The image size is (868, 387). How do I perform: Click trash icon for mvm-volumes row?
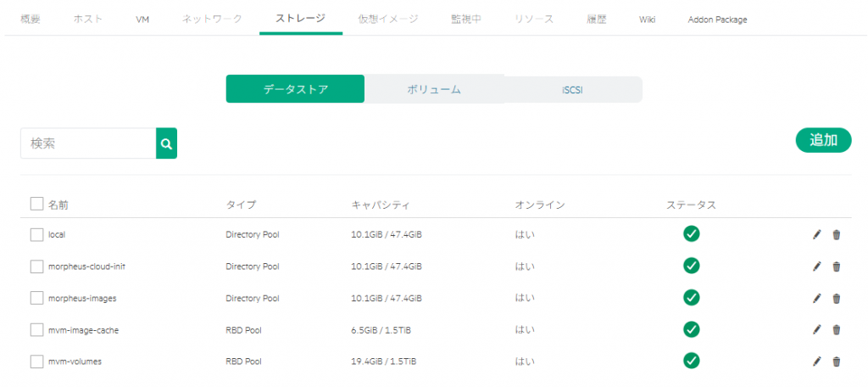pos(836,362)
